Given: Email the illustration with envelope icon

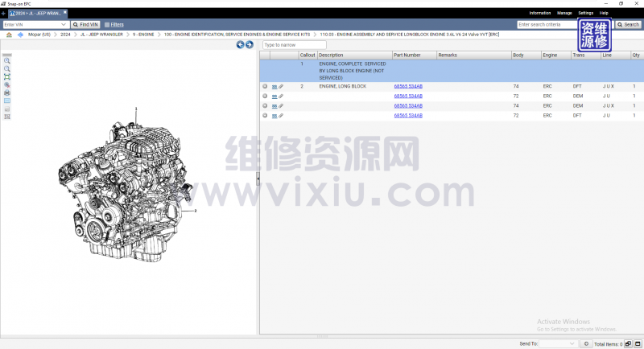Looking at the screenshot, I should point(7,101).
